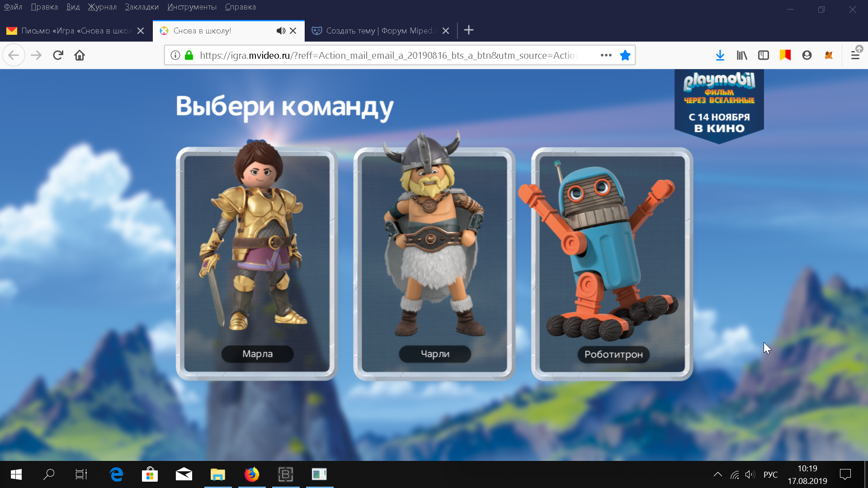Toggle the sidebar view
This screenshot has width=868, height=488.
[764, 55]
